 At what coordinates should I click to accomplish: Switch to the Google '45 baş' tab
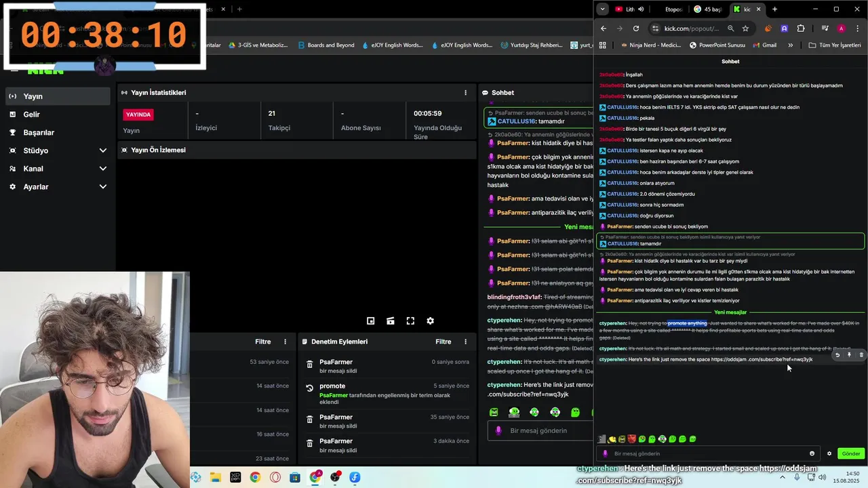point(707,9)
